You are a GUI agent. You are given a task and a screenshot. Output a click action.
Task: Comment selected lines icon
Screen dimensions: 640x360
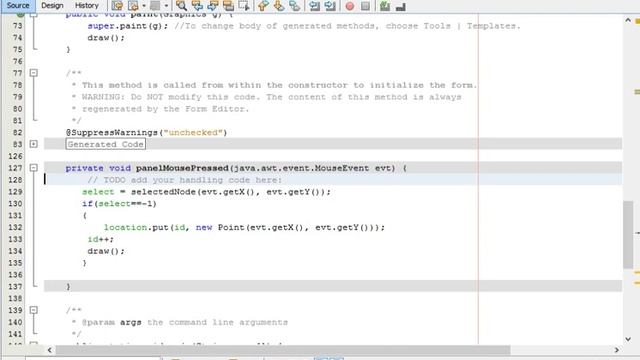click(384, 6)
